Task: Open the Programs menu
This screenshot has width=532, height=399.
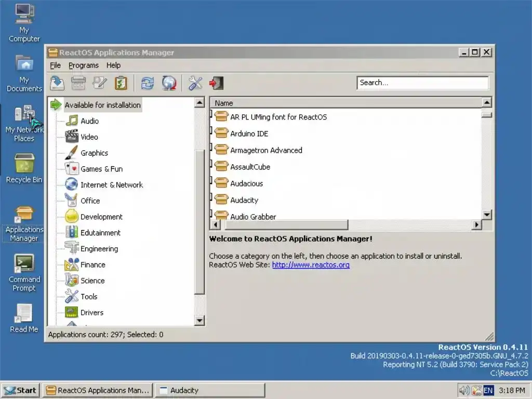Action: tap(84, 65)
